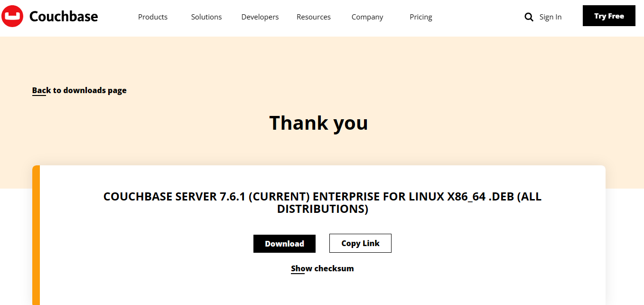Expand the Show checksum link
The image size is (644, 305).
(x=322, y=268)
